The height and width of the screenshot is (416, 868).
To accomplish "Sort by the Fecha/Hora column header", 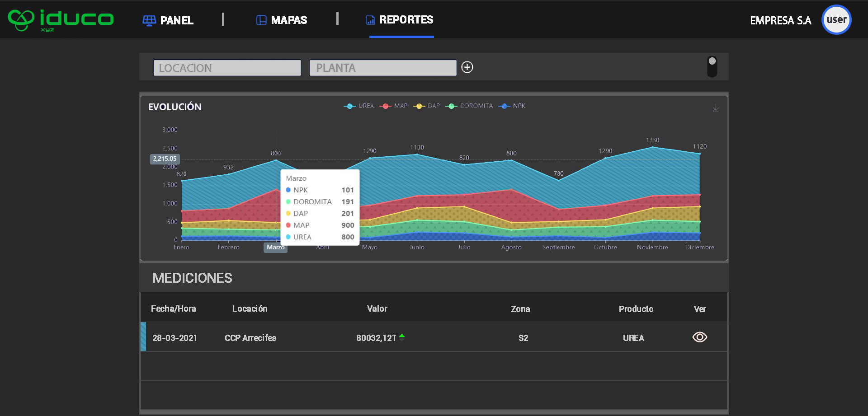I will pyautogui.click(x=173, y=309).
